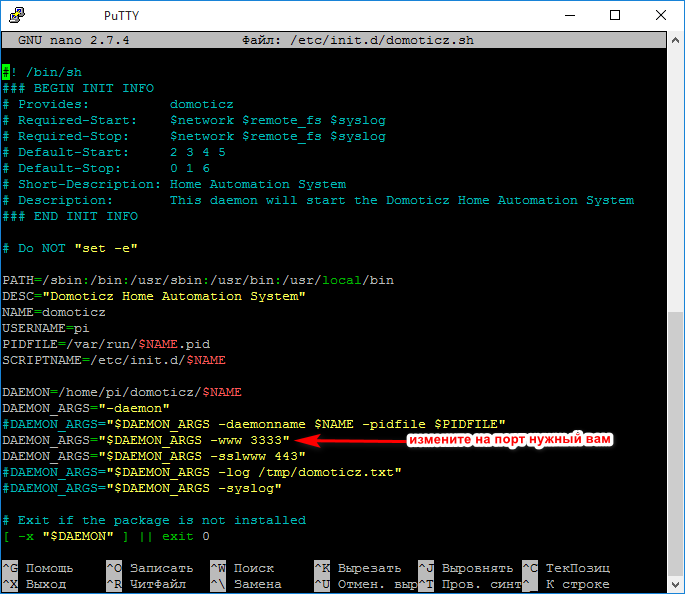Screen dimensions: 685x594
Task: Click the GNU nano 2.7.4 header text
Action: tap(73, 40)
